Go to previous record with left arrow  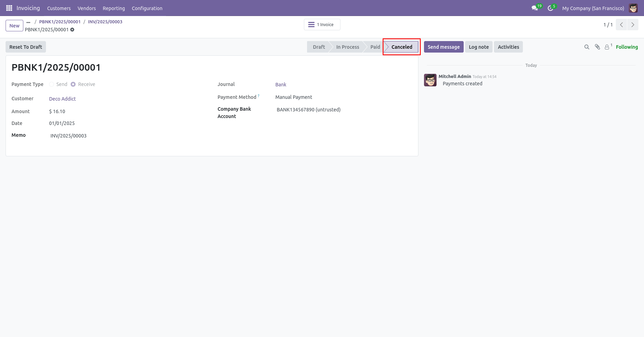[621, 25]
